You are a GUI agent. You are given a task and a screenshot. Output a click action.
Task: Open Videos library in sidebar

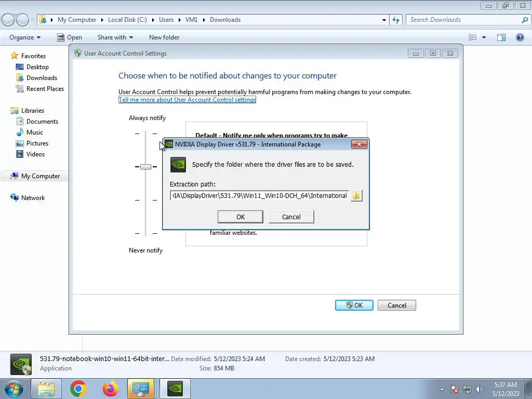[x=35, y=154]
